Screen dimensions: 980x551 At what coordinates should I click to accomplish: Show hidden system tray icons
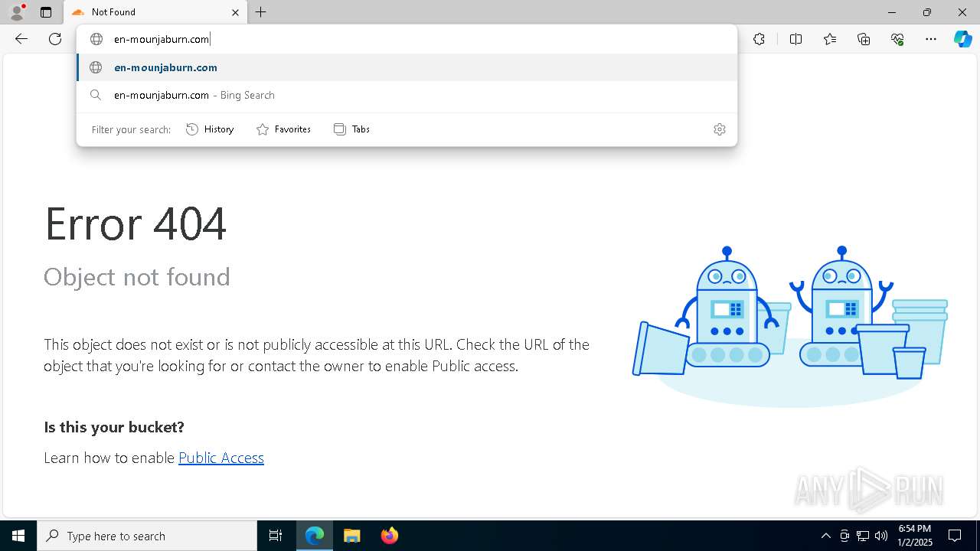825,536
